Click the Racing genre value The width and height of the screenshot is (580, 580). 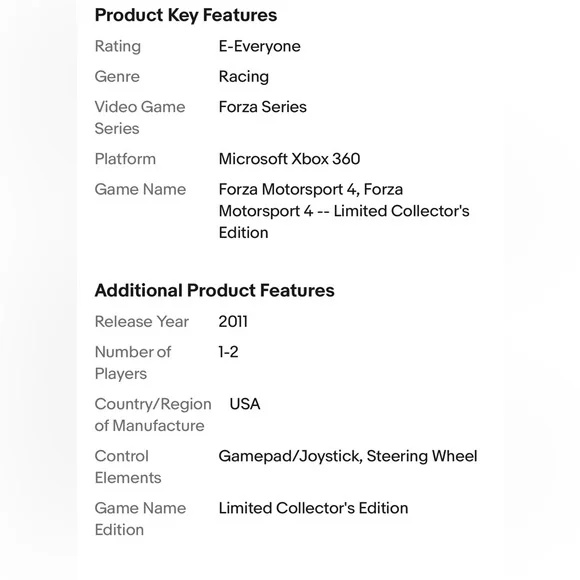pyautogui.click(x=243, y=77)
